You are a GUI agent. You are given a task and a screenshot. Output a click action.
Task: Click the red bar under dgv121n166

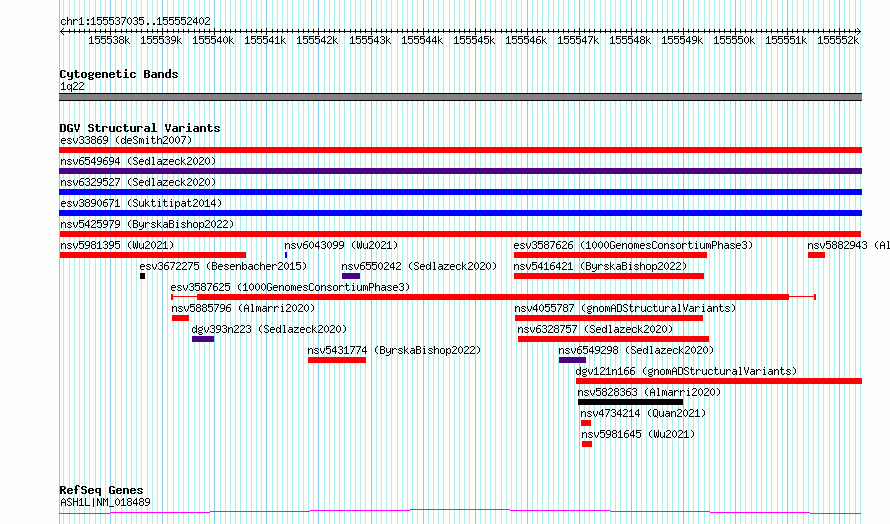(x=719, y=381)
